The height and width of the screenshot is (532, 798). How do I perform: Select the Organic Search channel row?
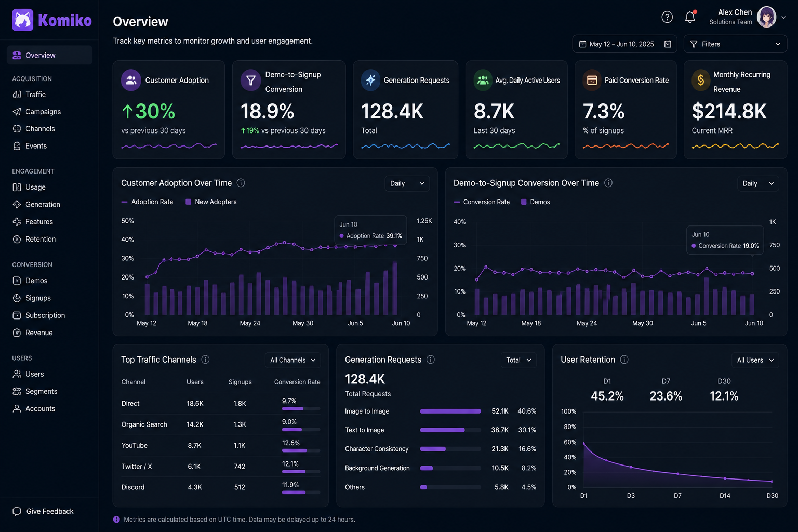221,424
